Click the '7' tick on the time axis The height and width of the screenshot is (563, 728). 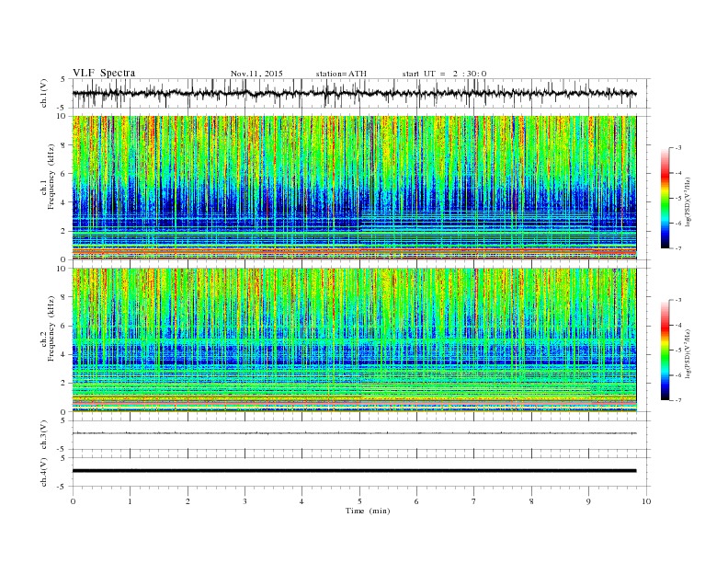pos(474,501)
